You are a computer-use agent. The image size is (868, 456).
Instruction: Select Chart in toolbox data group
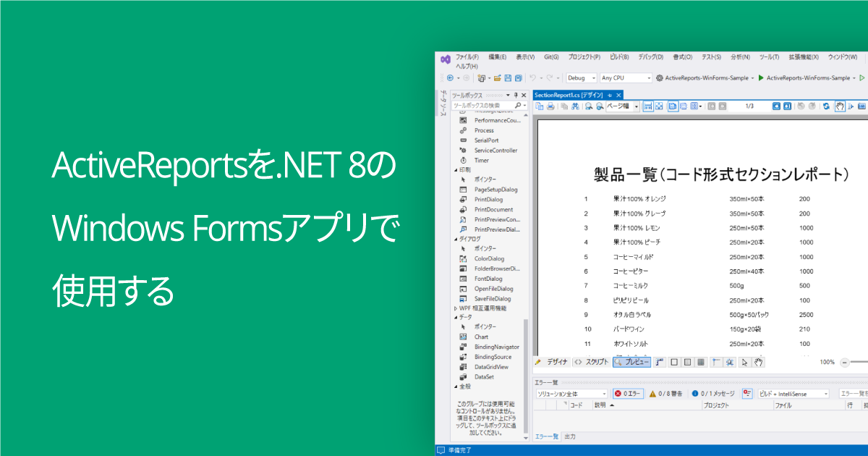[481, 337]
